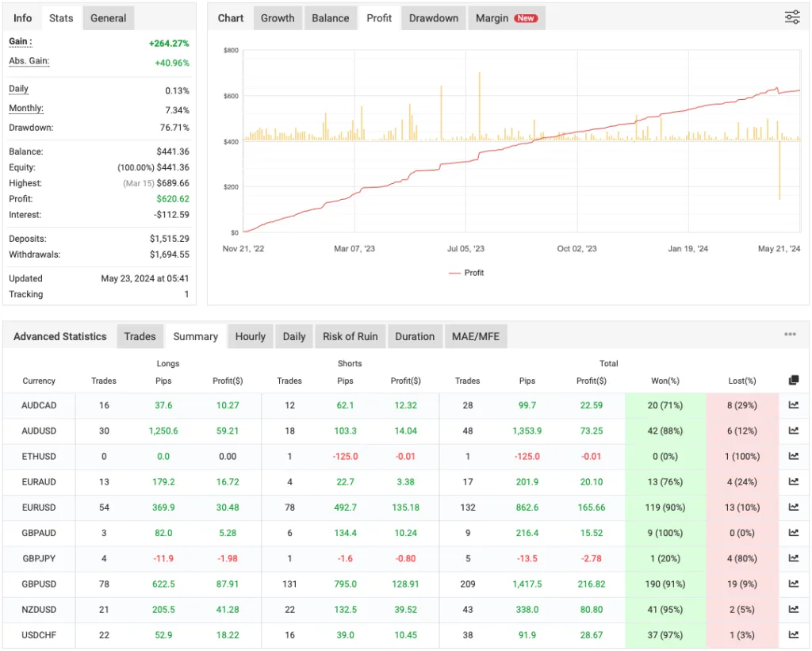The image size is (812, 651).
Task: Open the Growth chart tab
Action: (x=278, y=17)
